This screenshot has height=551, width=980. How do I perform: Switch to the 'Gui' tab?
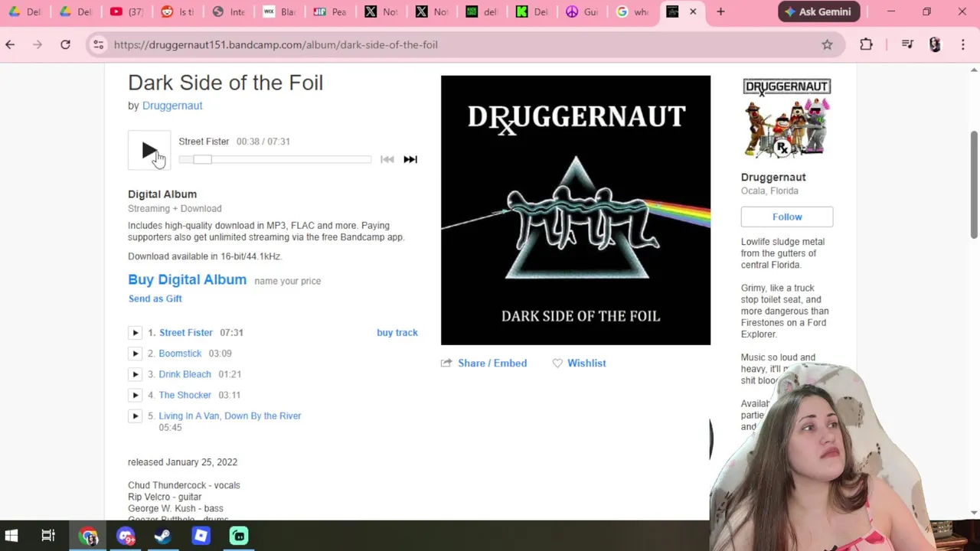coord(583,11)
